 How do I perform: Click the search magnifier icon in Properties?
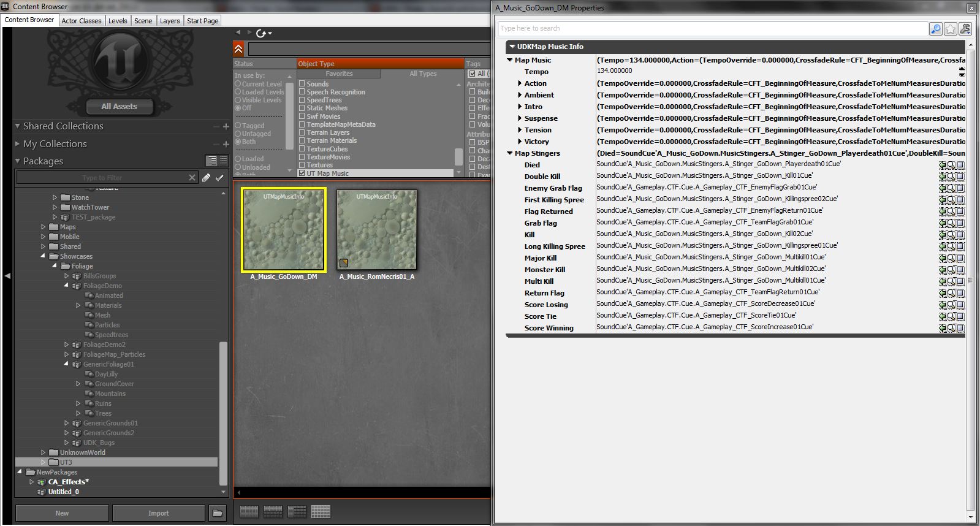pyautogui.click(x=935, y=29)
